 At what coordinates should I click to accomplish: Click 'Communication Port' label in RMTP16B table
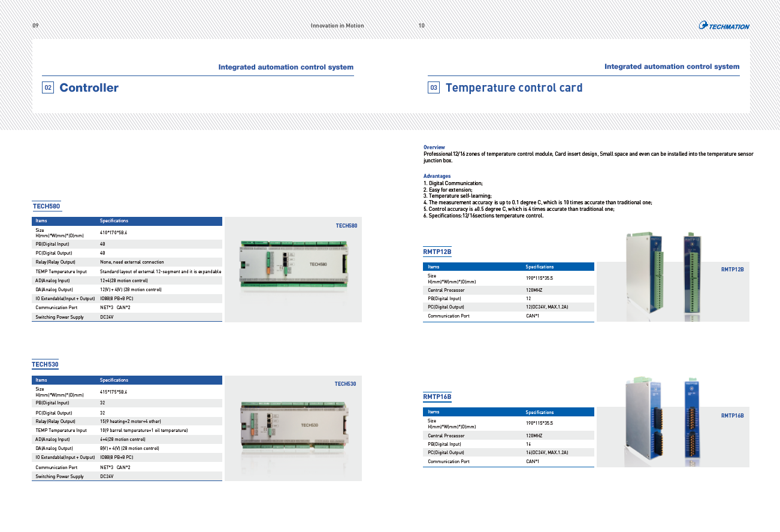click(449, 461)
